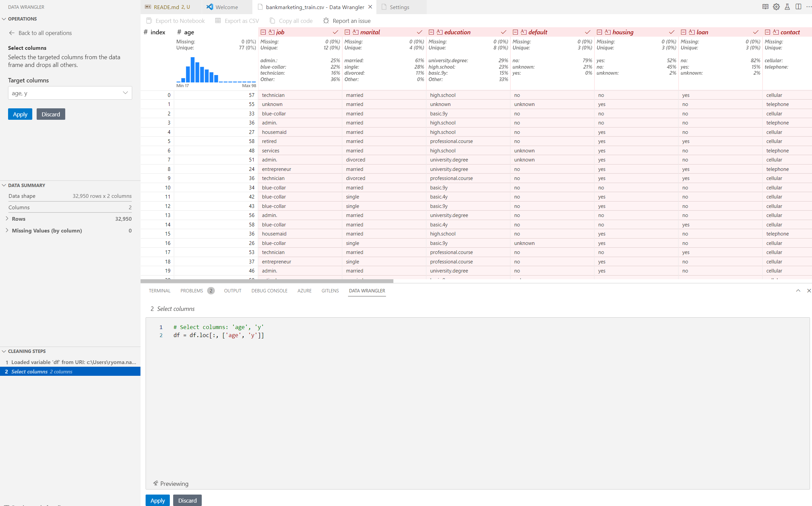Viewport: 812px width, 506px height.
Task: Open the Settings editor tab
Action: point(399,7)
